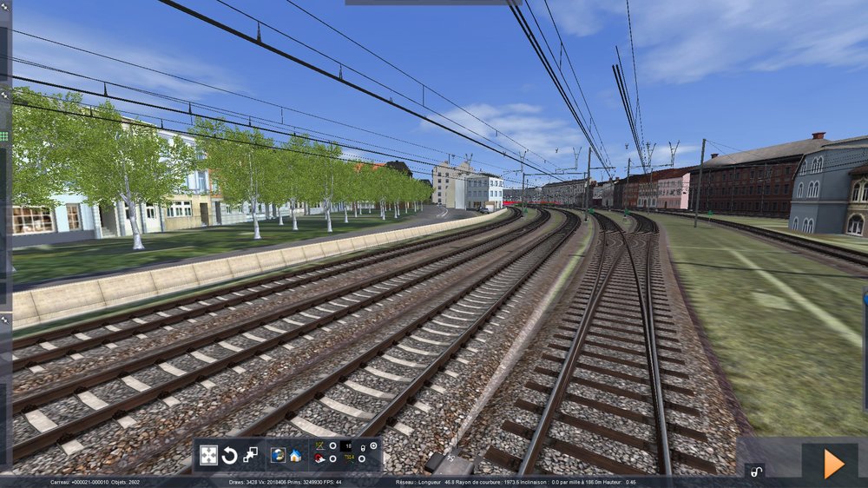868x488 pixels.
Task: Click the numeric field showing 18
Action: (346, 446)
